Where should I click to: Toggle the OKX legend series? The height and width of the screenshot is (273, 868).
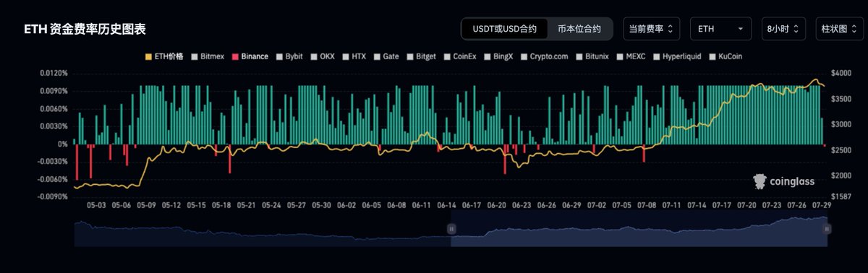coord(323,56)
